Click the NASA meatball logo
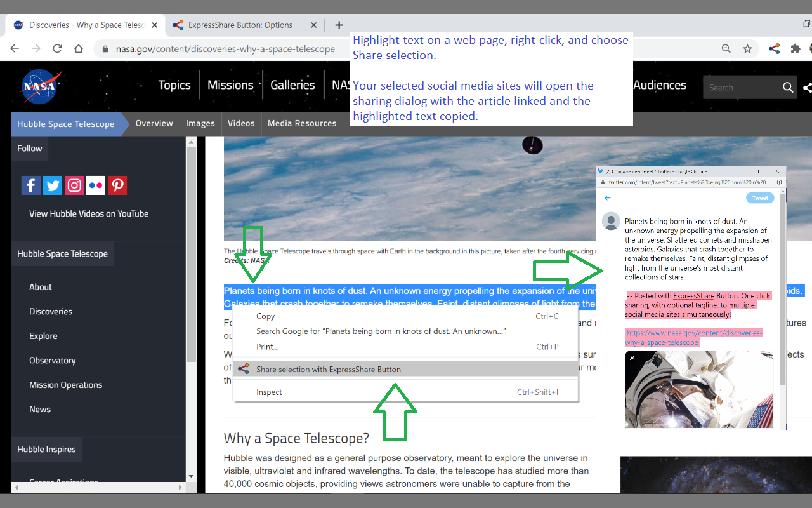 (x=39, y=86)
